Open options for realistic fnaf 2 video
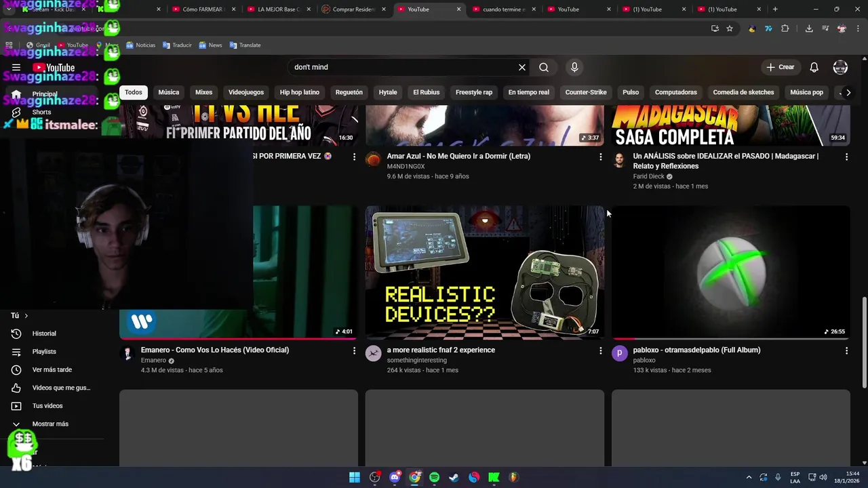The width and height of the screenshot is (868, 488). point(600,350)
